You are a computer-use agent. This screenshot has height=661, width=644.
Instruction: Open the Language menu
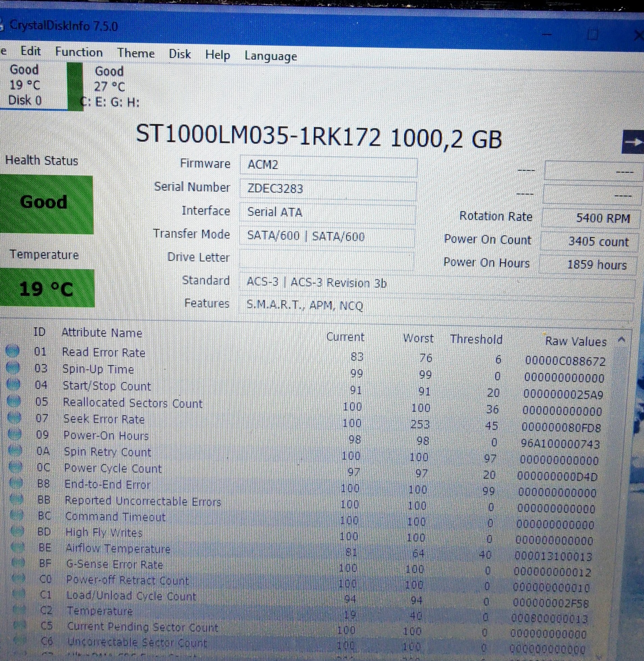pyautogui.click(x=271, y=56)
